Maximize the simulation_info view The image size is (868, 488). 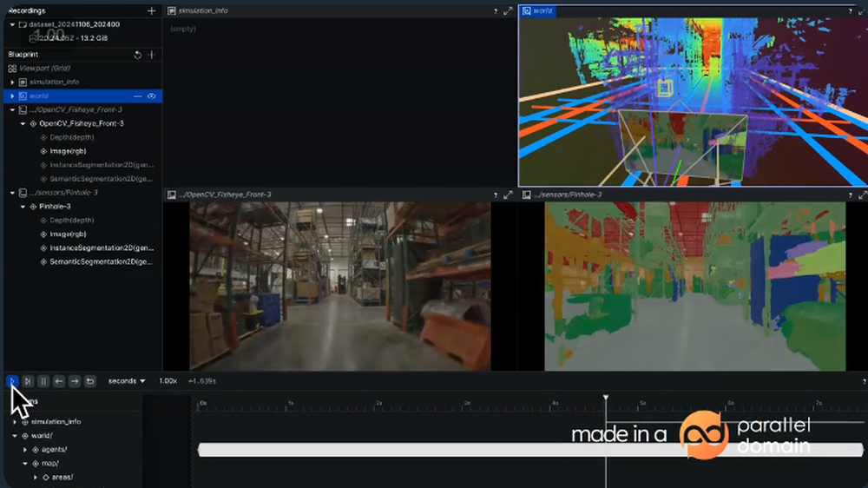tap(508, 11)
